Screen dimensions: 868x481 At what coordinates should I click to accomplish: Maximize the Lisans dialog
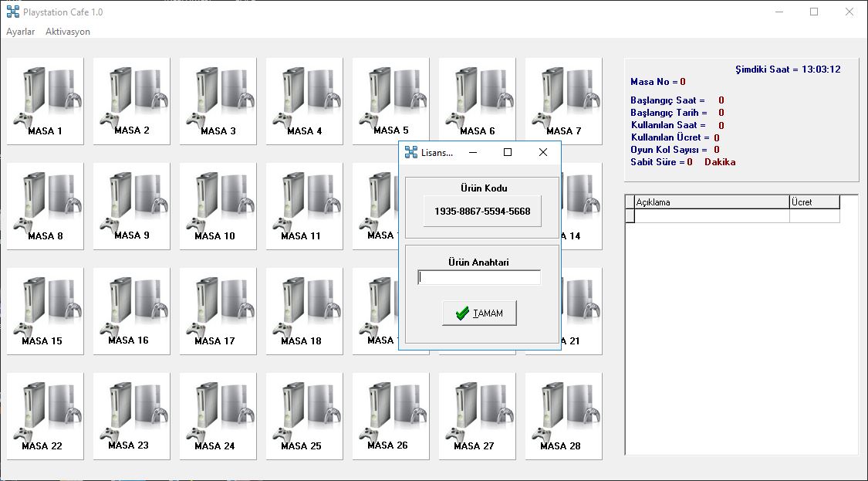point(508,152)
